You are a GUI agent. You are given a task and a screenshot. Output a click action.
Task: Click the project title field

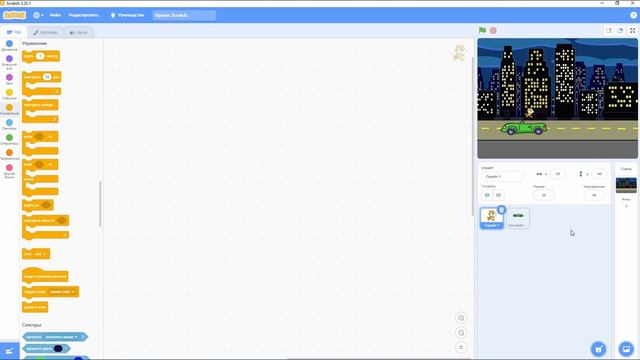click(x=184, y=15)
